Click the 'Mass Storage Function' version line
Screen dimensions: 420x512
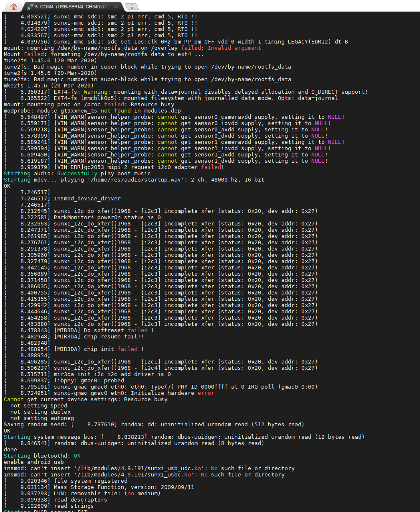[x=124, y=487]
